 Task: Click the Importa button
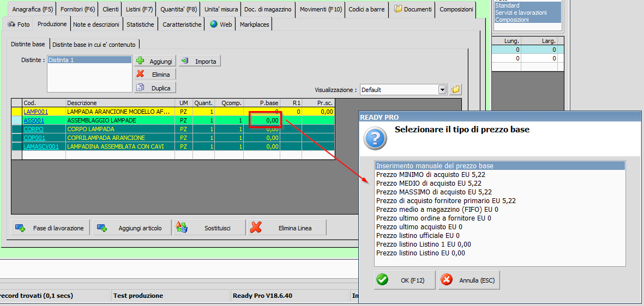coord(200,61)
